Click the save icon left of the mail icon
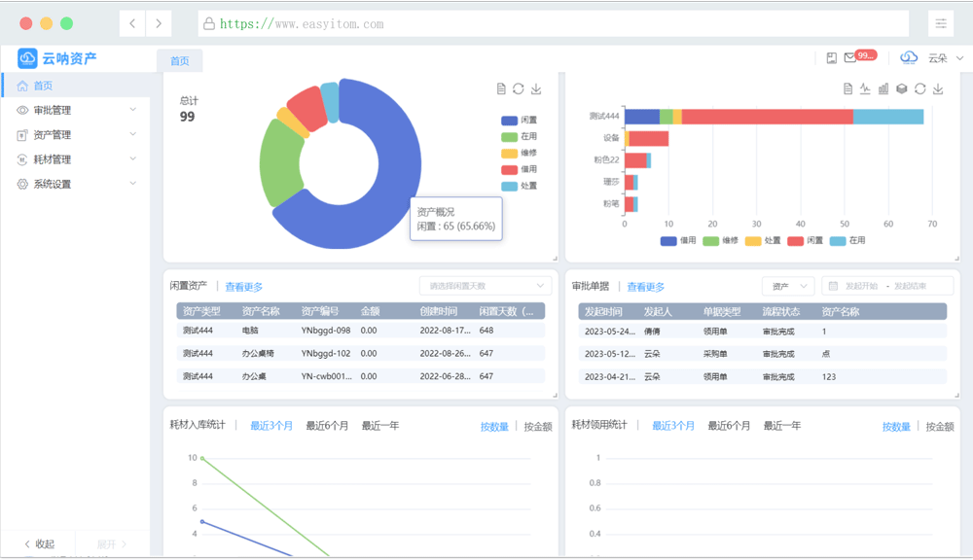Screen dimensions: 973x560 click(x=832, y=58)
